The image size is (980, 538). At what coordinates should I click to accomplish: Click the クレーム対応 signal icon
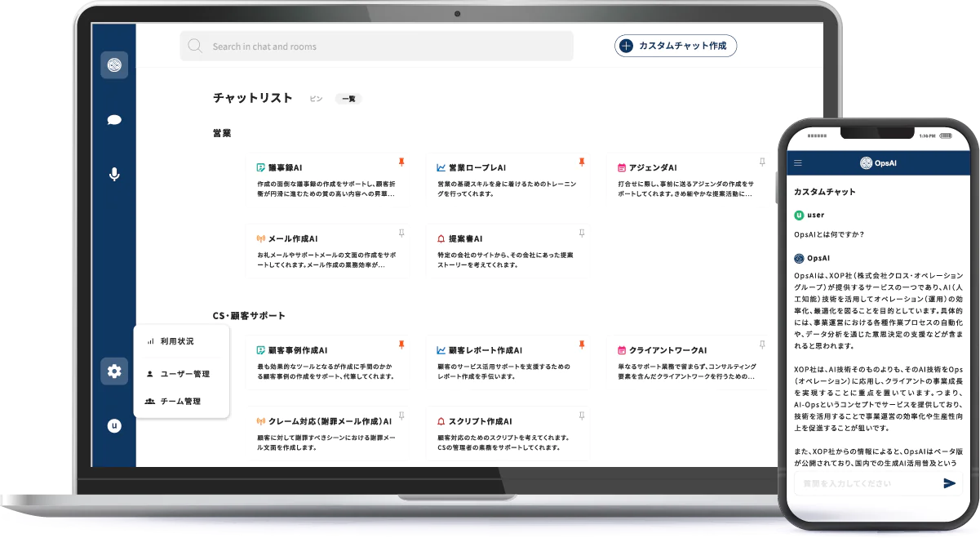tap(261, 421)
